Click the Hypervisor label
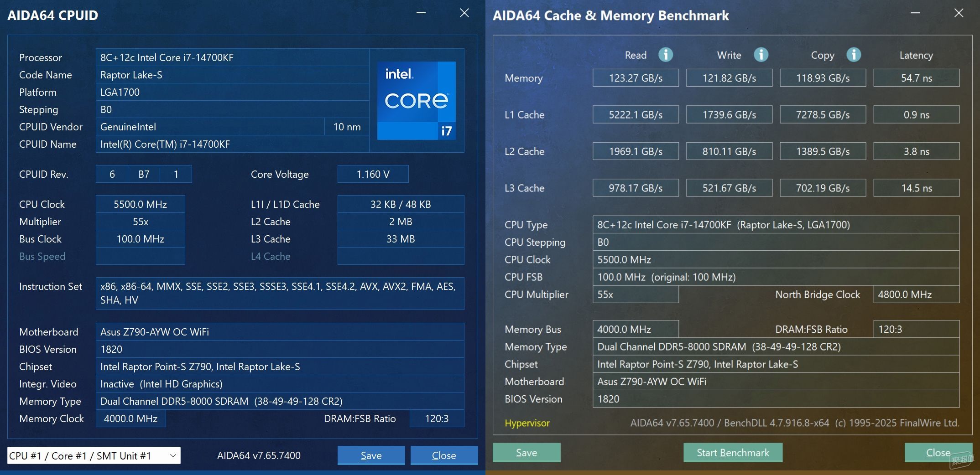Screen dimensions: 980x475 point(527,423)
